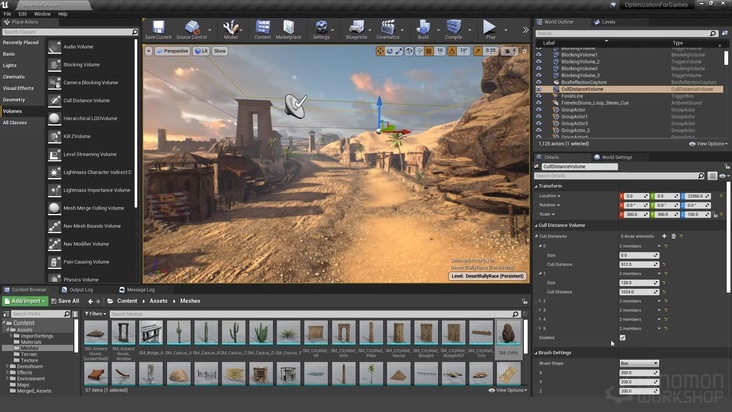
Task: Open the Window menu
Action: coord(42,14)
